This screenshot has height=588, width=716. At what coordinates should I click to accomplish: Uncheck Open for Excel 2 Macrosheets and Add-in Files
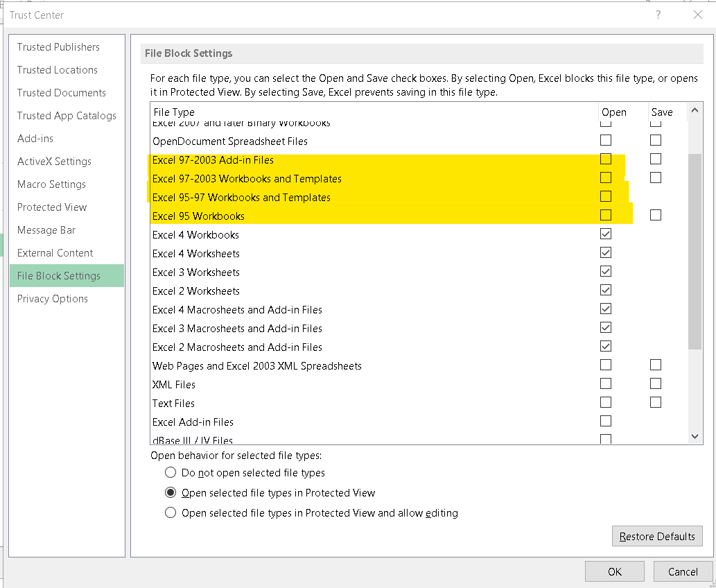pos(606,346)
